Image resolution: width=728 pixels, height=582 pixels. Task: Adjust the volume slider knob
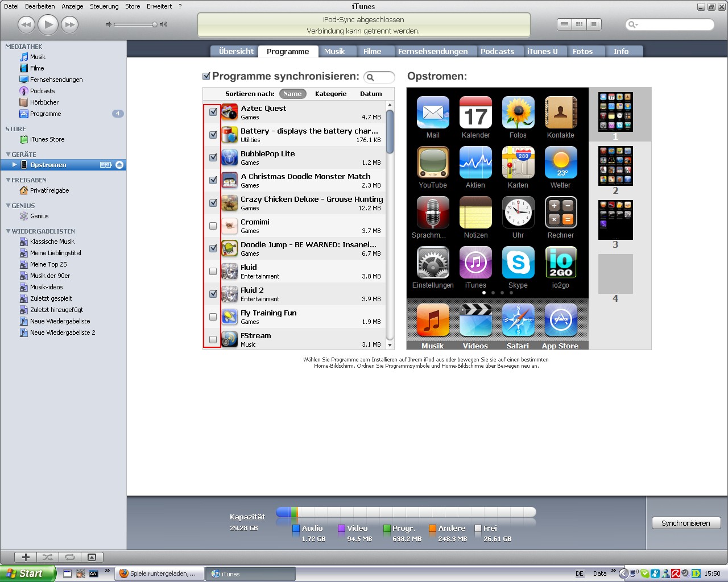click(x=155, y=24)
